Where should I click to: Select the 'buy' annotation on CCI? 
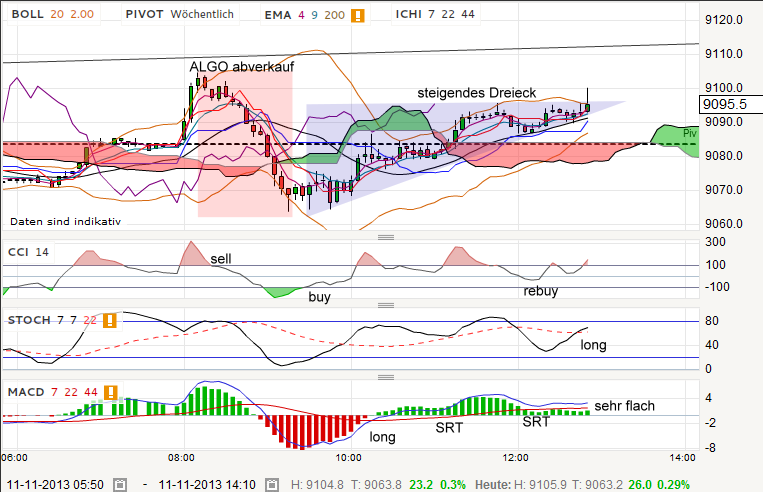click(x=319, y=297)
